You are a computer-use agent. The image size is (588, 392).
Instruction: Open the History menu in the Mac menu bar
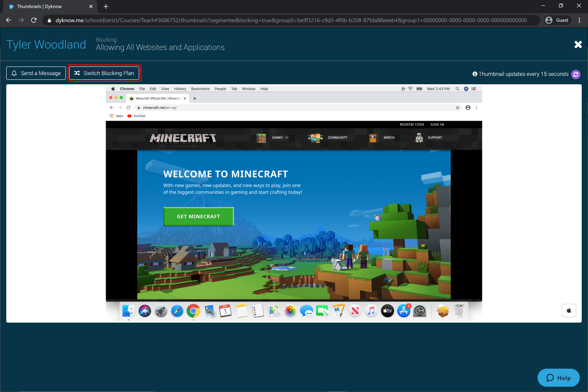click(x=180, y=89)
